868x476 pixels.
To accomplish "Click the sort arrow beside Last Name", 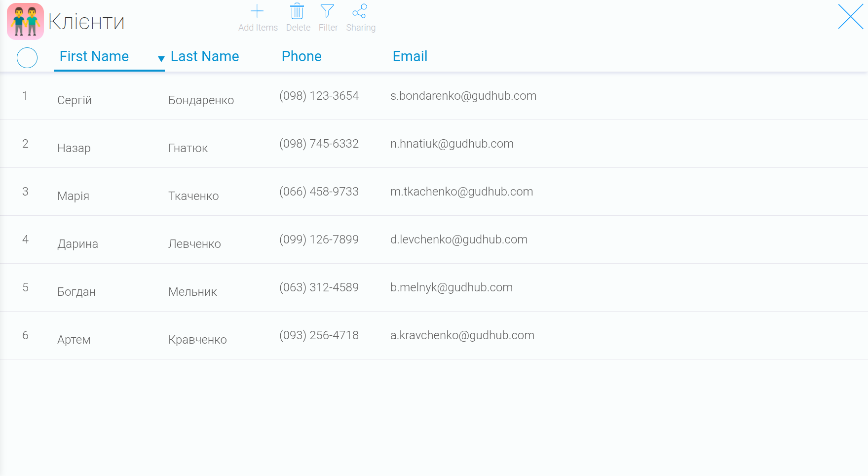I will (x=161, y=59).
